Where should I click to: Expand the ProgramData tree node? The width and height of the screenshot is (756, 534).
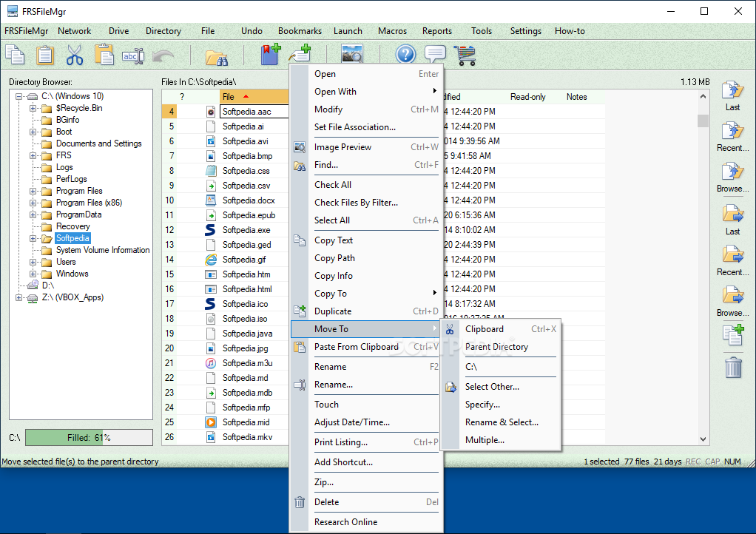33,215
